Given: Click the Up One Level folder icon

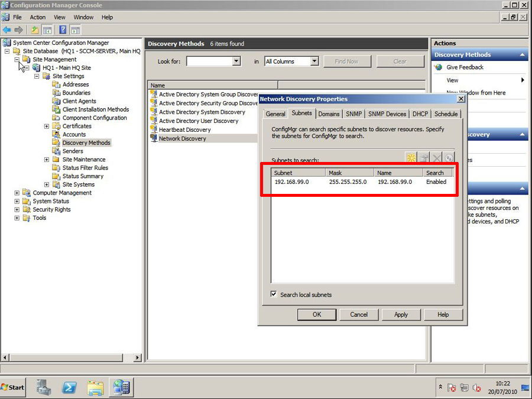Looking at the screenshot, I should tap(35, 30).
